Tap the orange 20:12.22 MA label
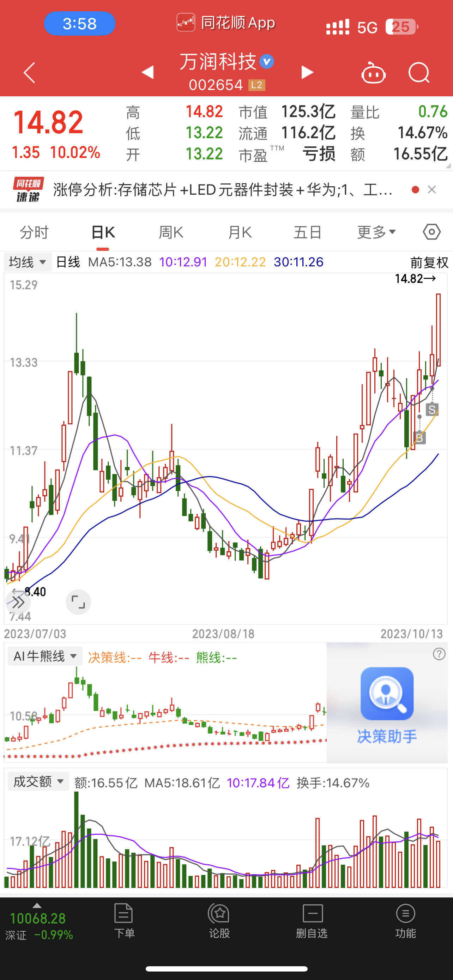453x980 pixels. (x=240, y=262)
